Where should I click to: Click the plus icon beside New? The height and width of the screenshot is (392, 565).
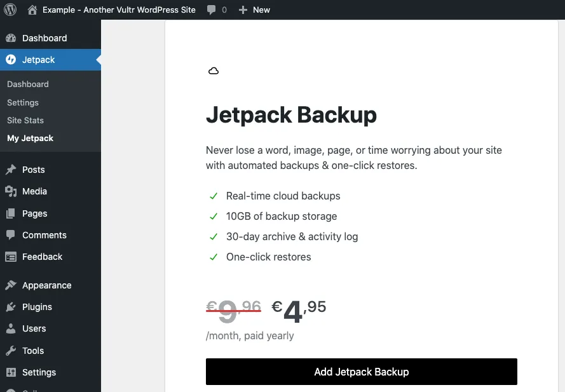(243, 10)
